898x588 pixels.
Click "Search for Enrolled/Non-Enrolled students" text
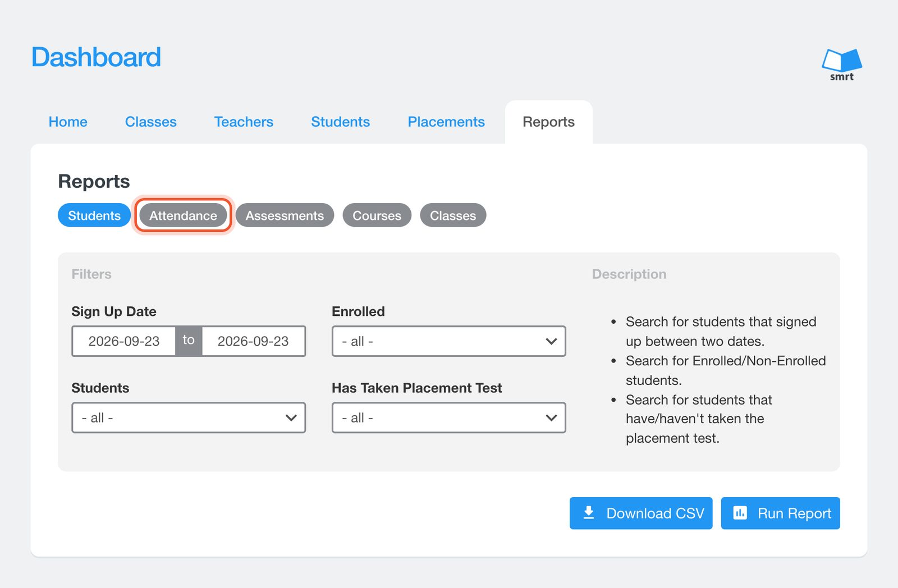(x=726, y=370)
